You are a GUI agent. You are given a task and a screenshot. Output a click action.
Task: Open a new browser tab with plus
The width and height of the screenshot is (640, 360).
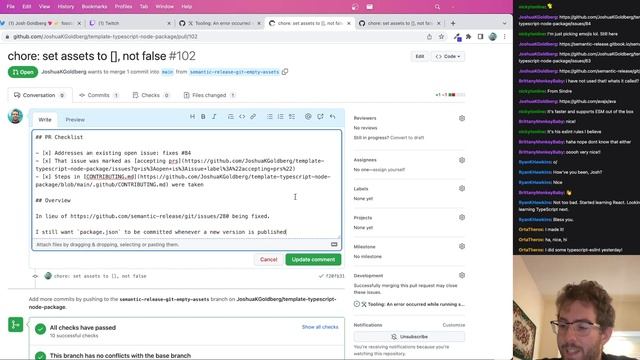pyautogui.click(x=453, y=23)
